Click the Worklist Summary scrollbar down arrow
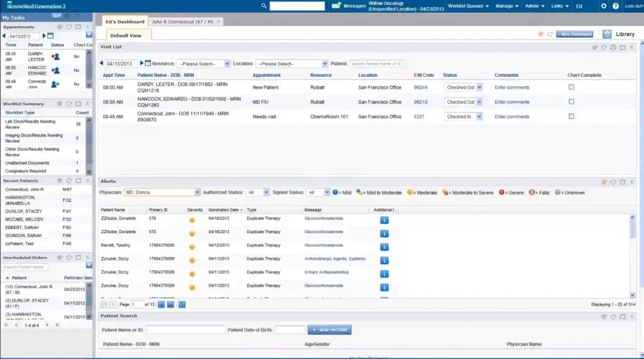 [89, 172]
